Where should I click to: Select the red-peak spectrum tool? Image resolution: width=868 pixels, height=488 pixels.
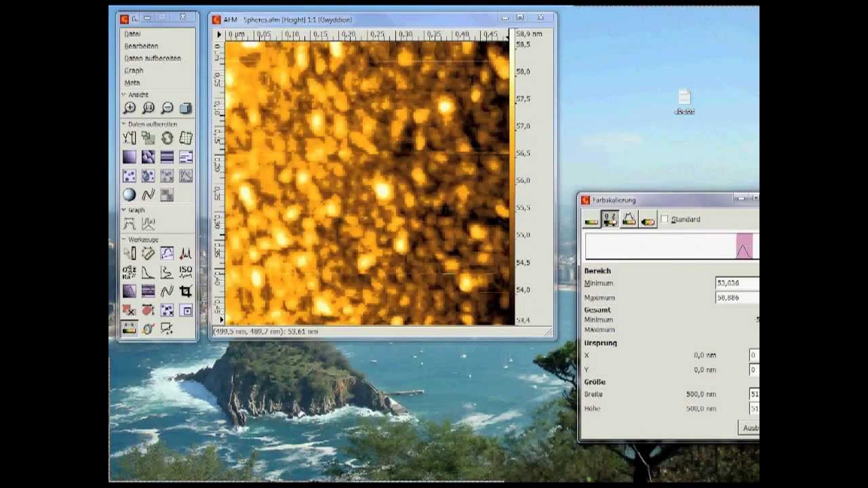pos(186,253)
